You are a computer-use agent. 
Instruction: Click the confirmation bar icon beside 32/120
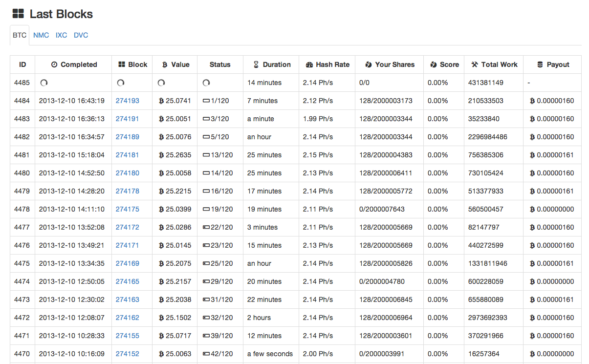[x=206, y=318]
